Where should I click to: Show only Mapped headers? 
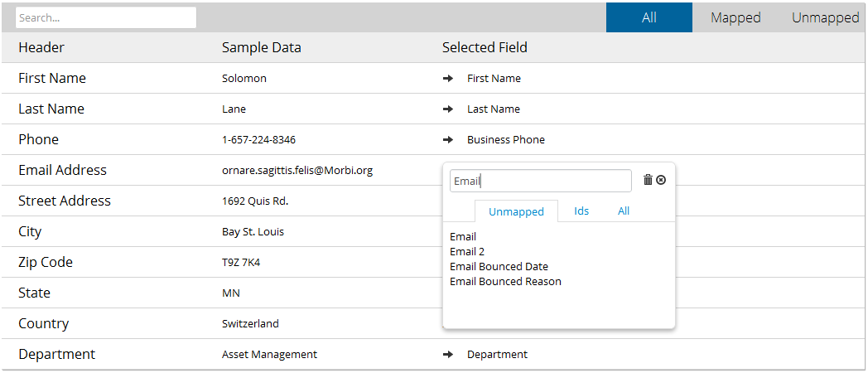735,17
